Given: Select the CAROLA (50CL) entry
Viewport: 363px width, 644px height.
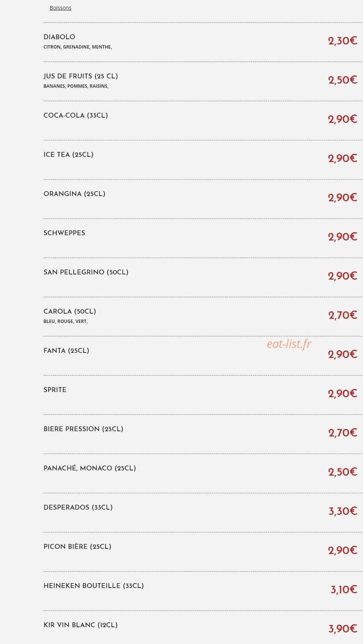Looking at the screenshot, I should tap(70, 311).
